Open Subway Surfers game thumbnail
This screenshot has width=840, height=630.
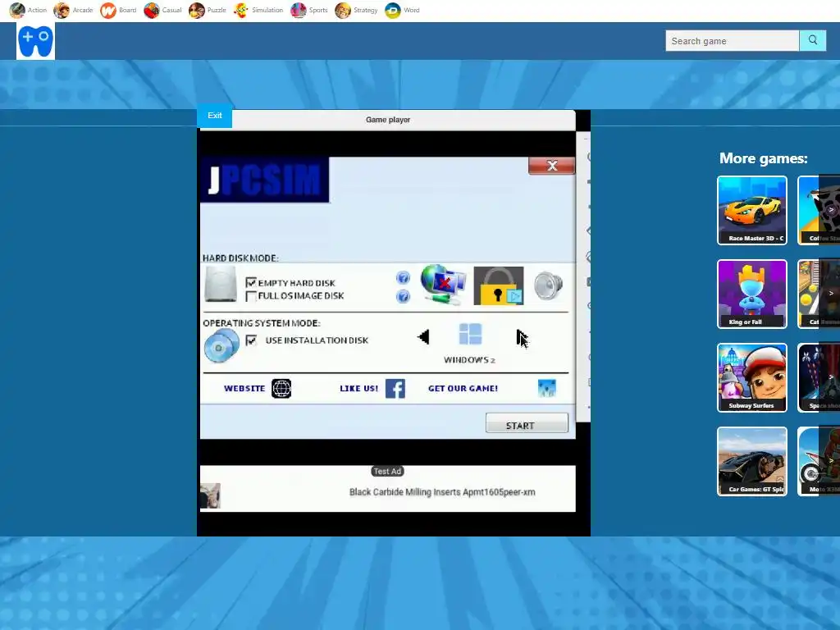click(752, 377)
